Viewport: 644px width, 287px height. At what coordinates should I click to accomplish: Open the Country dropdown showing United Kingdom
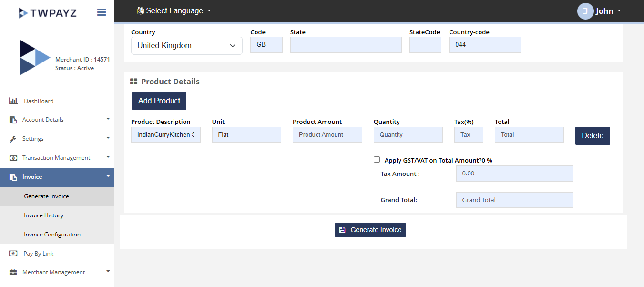[x=186, y=46]
